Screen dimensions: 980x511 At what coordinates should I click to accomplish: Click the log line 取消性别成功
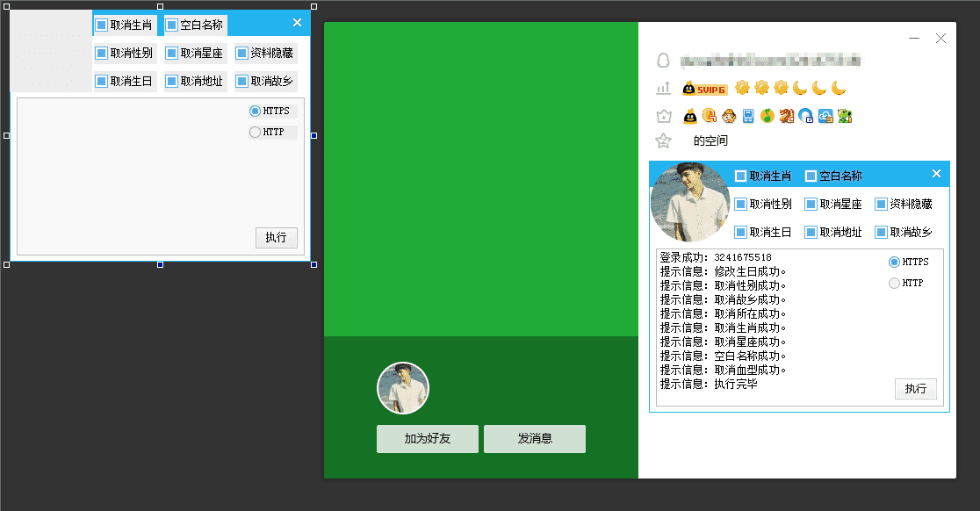click(x=723, y=285)
